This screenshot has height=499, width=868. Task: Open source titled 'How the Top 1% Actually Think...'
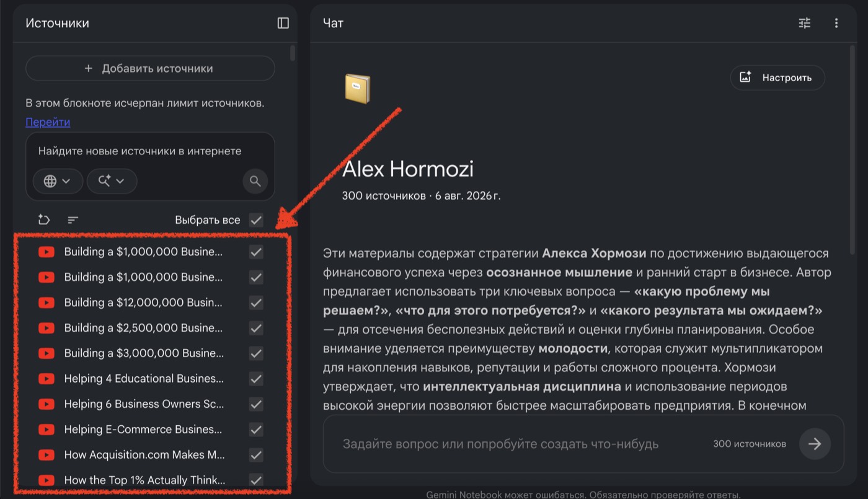pos(144,480)
